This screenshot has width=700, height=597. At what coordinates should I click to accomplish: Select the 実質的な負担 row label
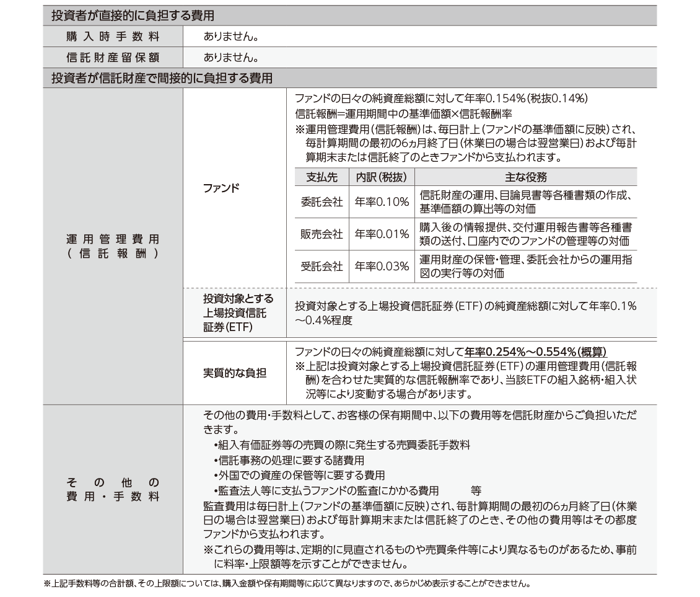click(234, 373)
